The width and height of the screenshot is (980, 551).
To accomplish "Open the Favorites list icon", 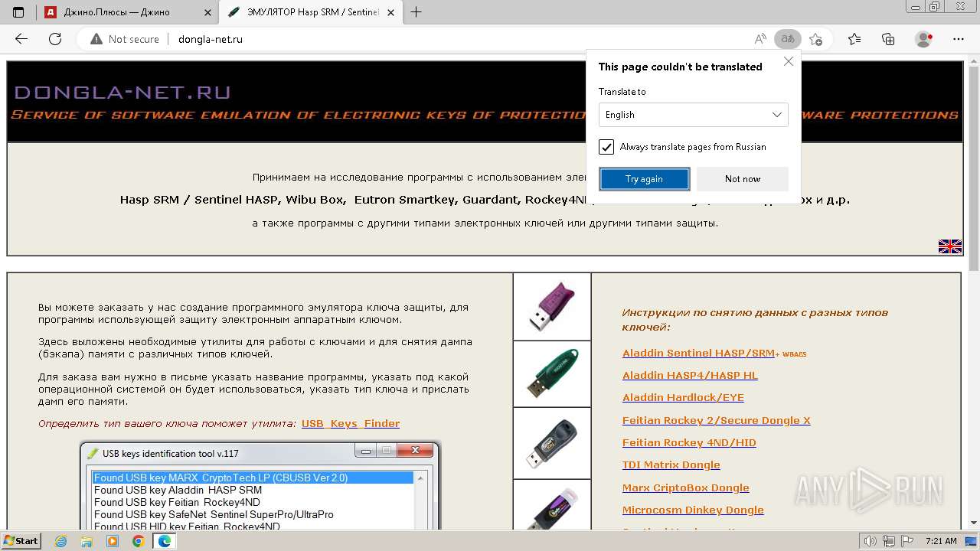I will click(x=854, y=39).
